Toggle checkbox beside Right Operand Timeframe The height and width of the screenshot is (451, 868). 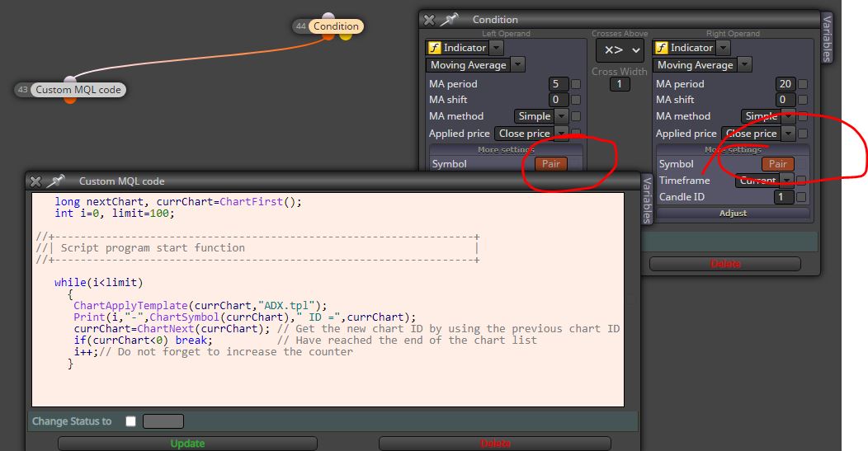(801, 181)
